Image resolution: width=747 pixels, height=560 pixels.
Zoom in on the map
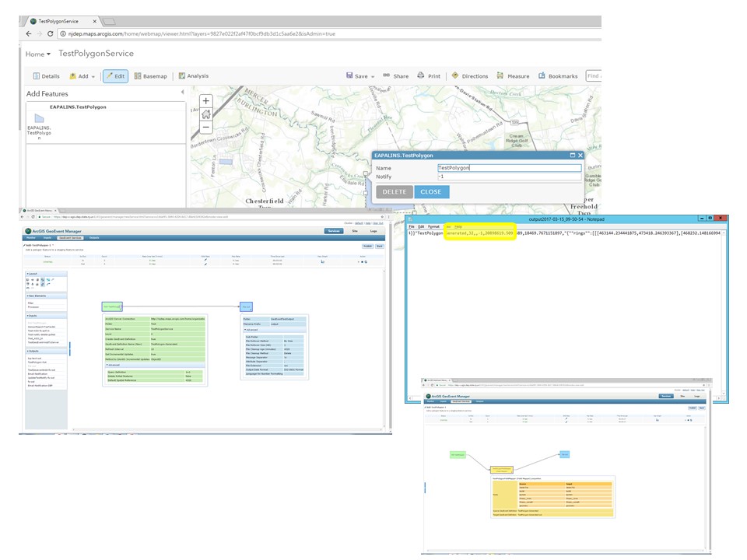tap(205, 101)
